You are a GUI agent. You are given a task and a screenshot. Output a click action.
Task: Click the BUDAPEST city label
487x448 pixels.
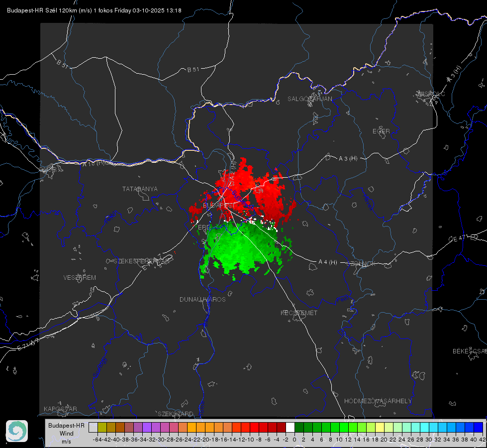coord(219,206)
